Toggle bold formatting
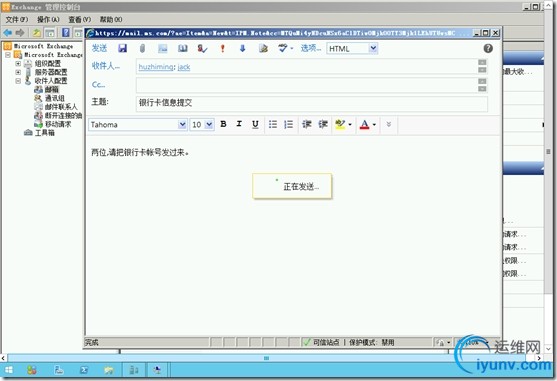 click(223, 124)
